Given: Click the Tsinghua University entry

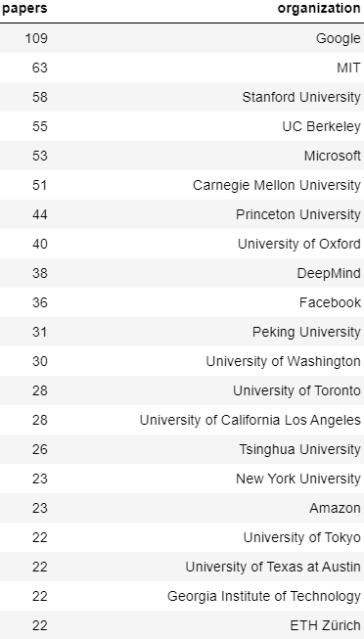Looking at the screenshot, I should point(300,449).
